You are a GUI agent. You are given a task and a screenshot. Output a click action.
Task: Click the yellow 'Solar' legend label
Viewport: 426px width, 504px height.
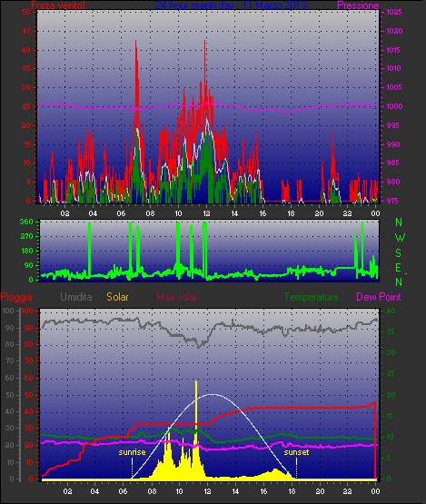click(117, 297)
